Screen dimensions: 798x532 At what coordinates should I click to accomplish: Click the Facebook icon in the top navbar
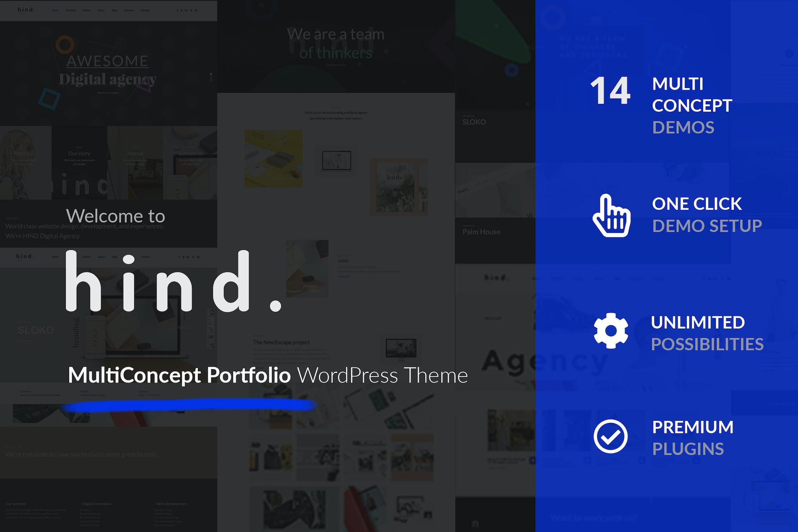pyautogui.click(x=177, y=11)
